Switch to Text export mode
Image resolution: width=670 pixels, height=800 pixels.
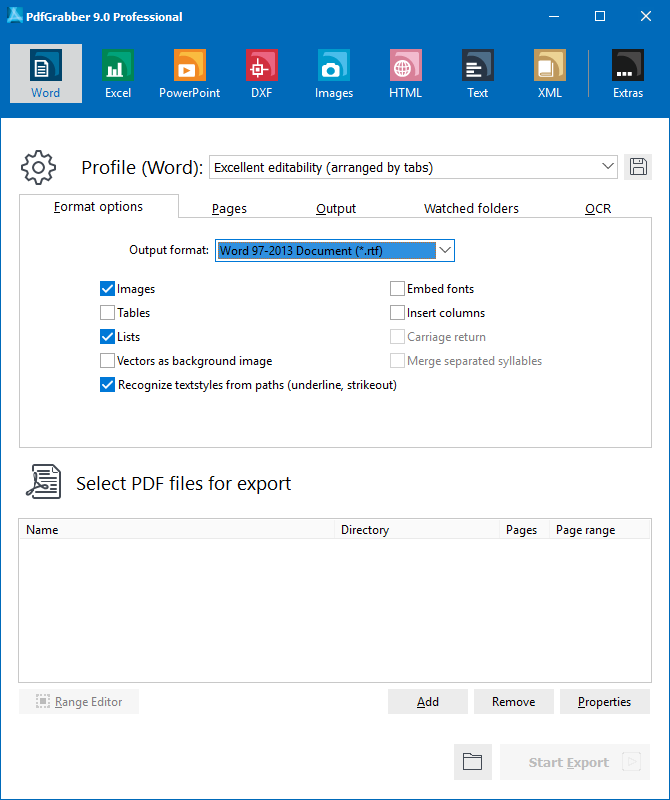coord(478,73)
